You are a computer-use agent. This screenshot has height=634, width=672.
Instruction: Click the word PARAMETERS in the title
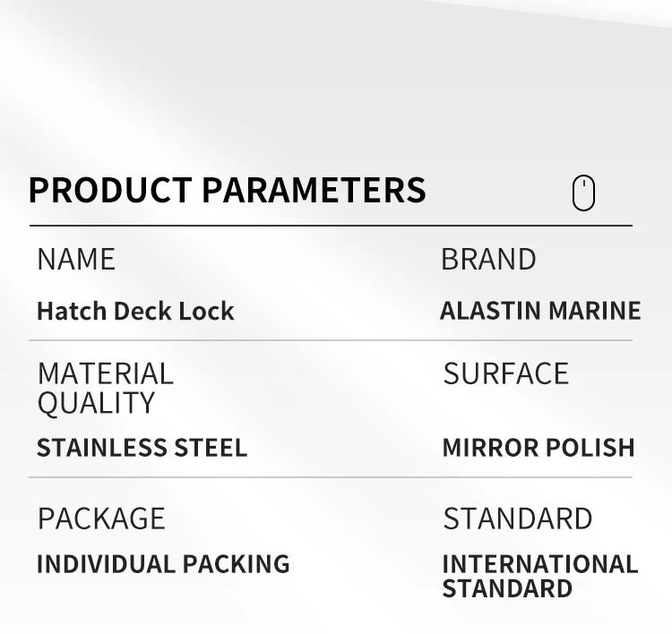314,191
